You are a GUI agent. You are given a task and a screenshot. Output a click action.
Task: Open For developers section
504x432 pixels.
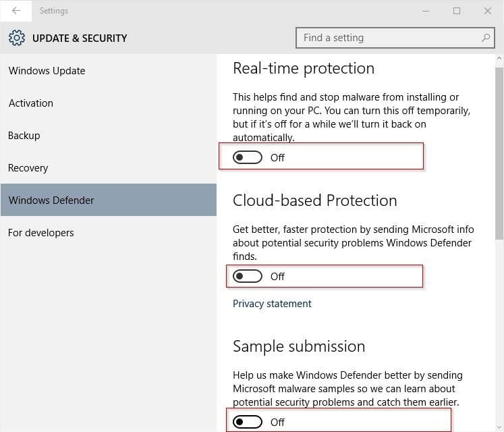click(109, 232)
